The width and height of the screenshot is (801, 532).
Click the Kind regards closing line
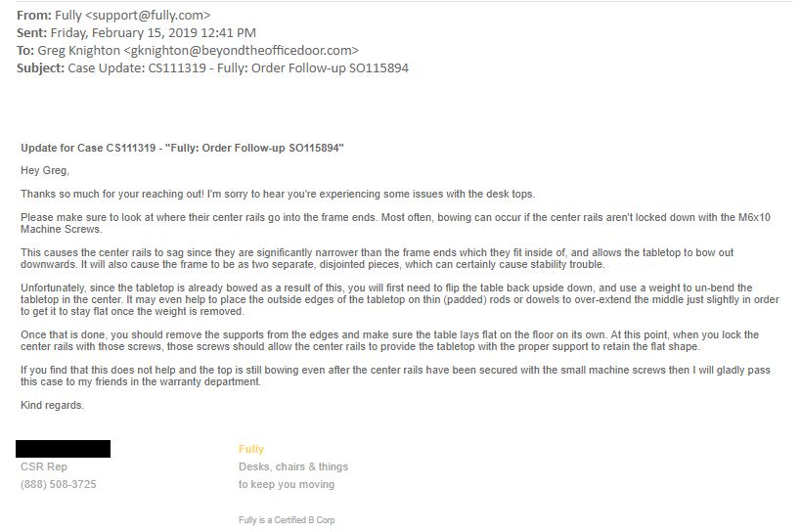52,406
